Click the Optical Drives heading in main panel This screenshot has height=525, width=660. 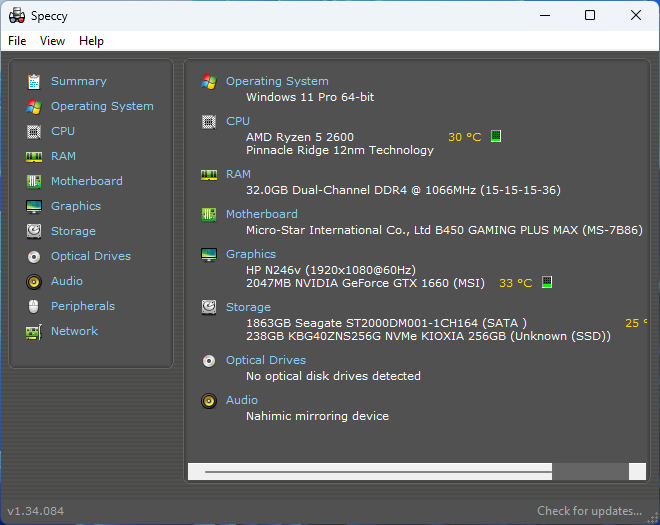click(x=266, y=360)
